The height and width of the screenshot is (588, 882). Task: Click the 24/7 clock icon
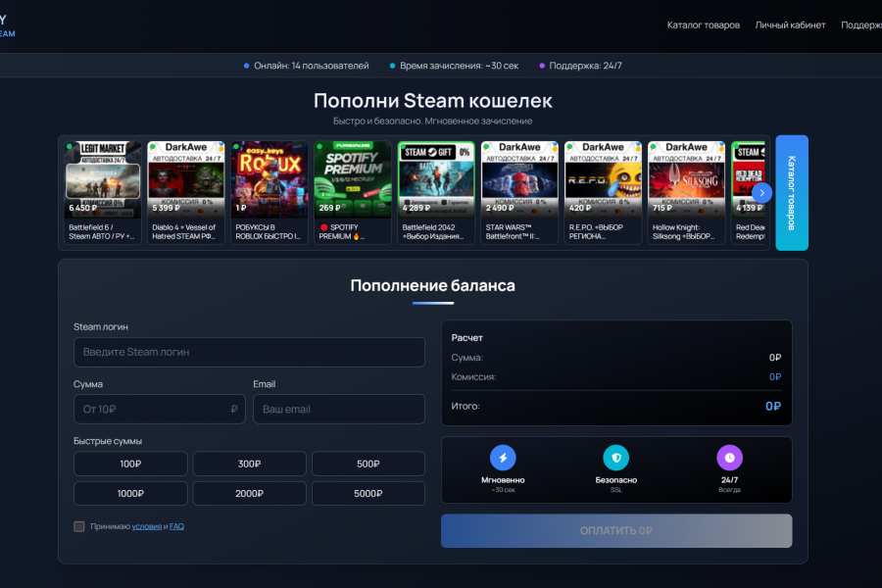pos(729,458)
